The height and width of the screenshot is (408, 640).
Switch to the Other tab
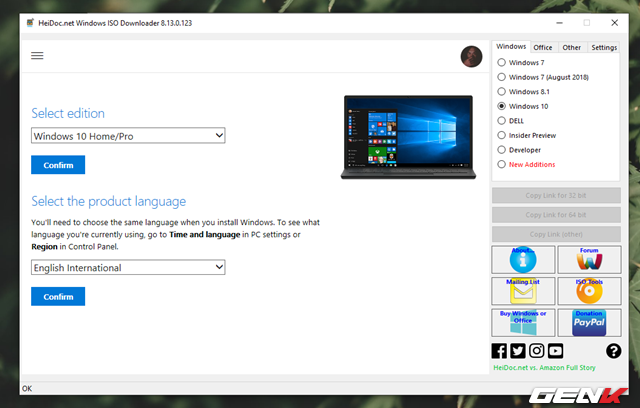pos(571,47)
